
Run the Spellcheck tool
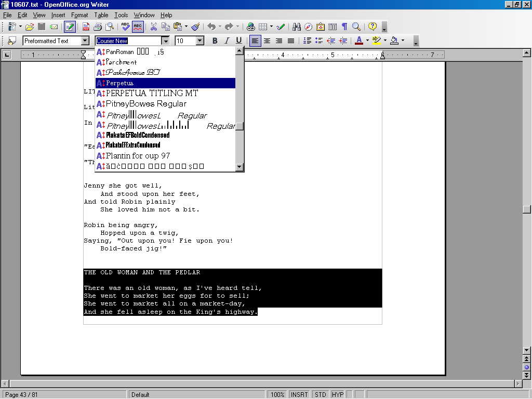(126, 26)
